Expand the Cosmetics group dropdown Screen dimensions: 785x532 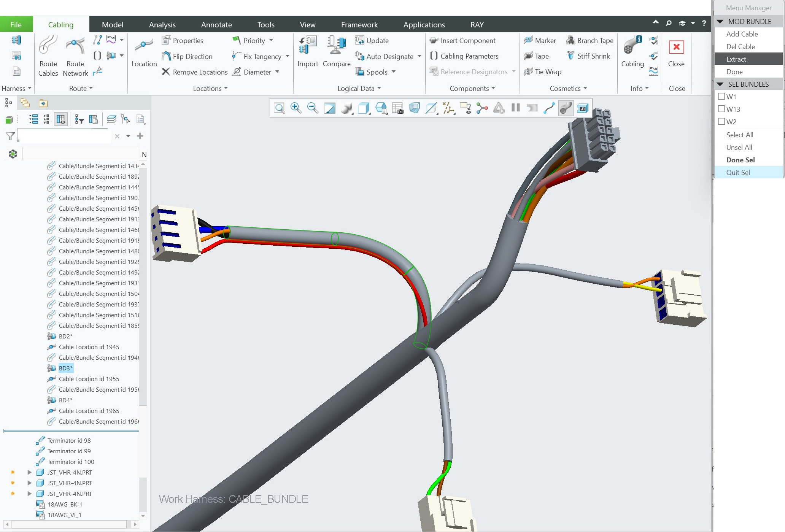click(x=585, y=89)
